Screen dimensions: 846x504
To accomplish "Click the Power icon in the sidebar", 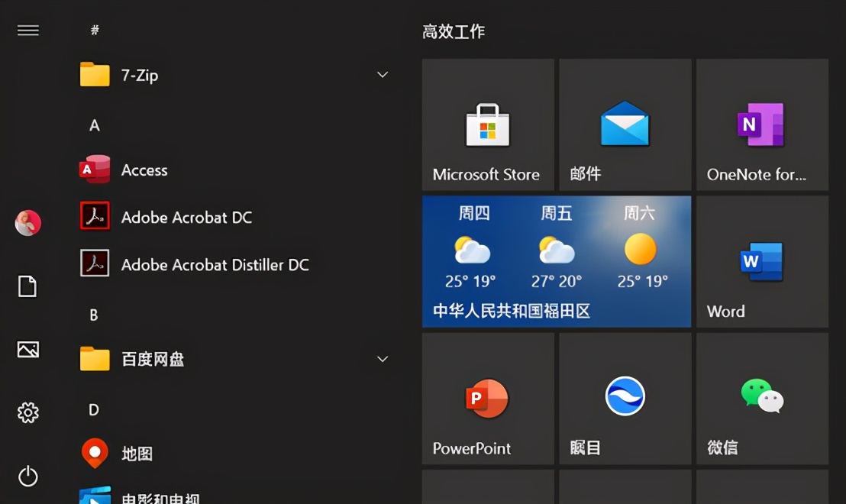I will (x=28, y=477).
